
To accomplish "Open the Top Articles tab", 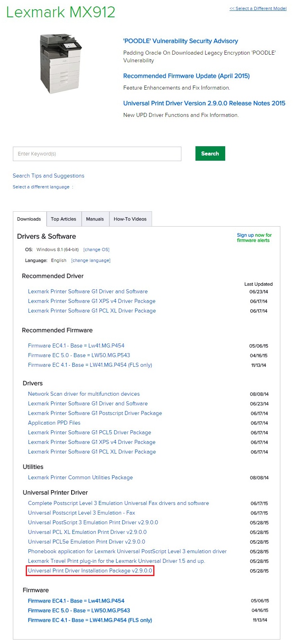I will point(64,219).
